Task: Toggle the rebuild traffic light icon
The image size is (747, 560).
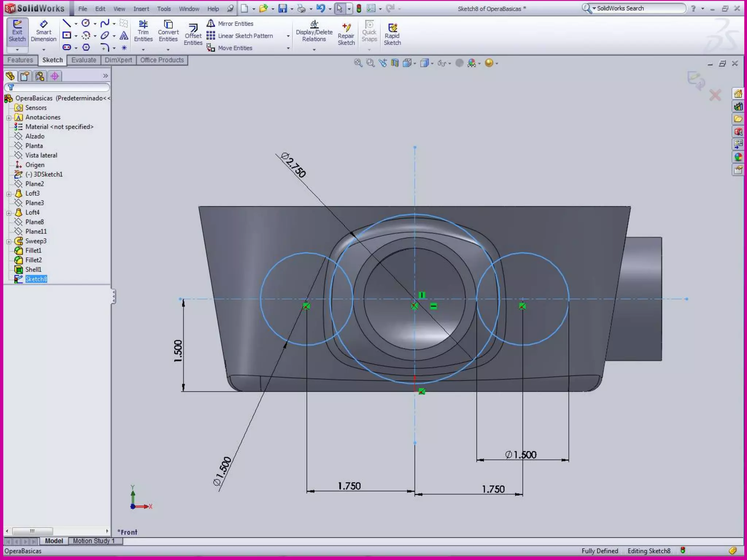Action: click(x=359, y=8)
